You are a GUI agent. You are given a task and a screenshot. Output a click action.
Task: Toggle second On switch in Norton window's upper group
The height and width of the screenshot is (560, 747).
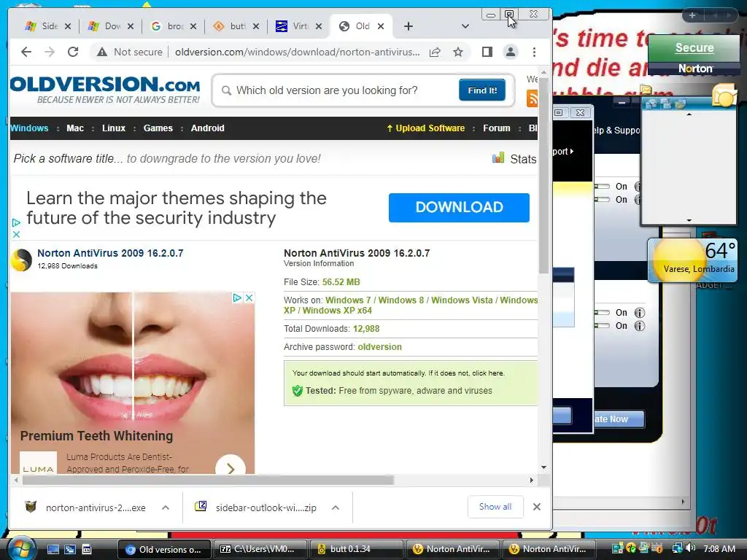coord(603,200)
